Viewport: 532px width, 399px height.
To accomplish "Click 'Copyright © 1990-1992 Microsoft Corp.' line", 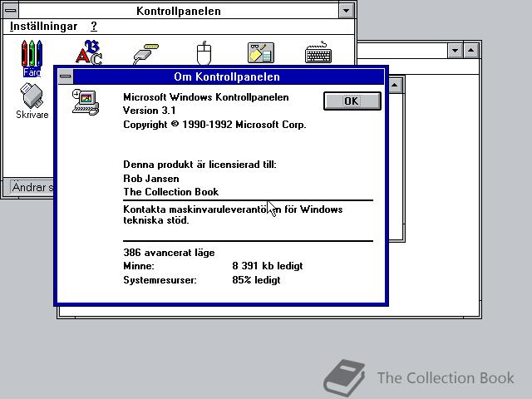I will (x=214, y=125).
